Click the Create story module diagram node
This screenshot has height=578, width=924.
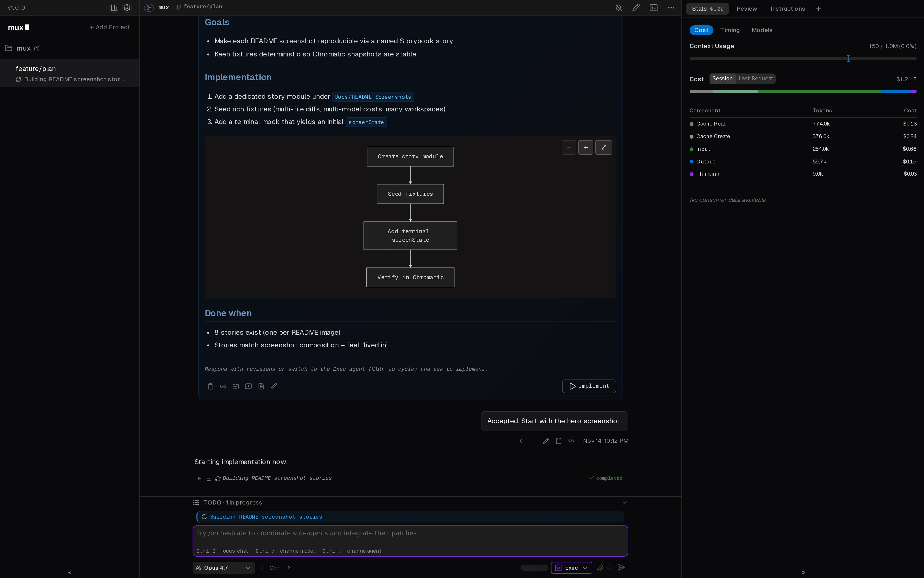(410, 157)
